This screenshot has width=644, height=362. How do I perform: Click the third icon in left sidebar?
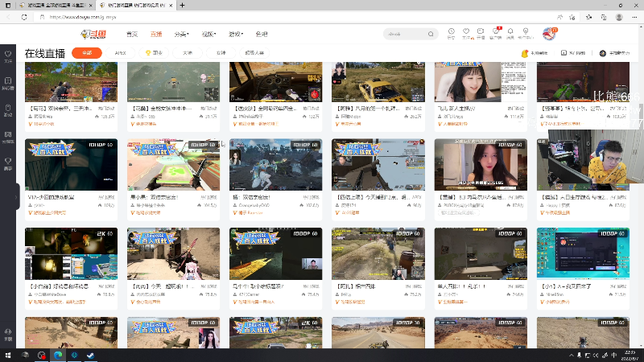pos(8,110)
